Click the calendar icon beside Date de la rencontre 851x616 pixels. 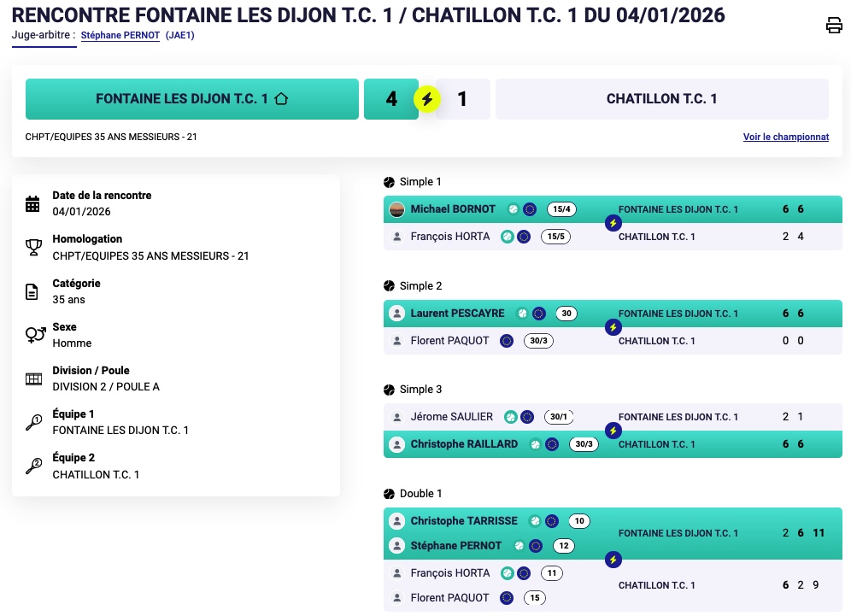tap(33, 203)
